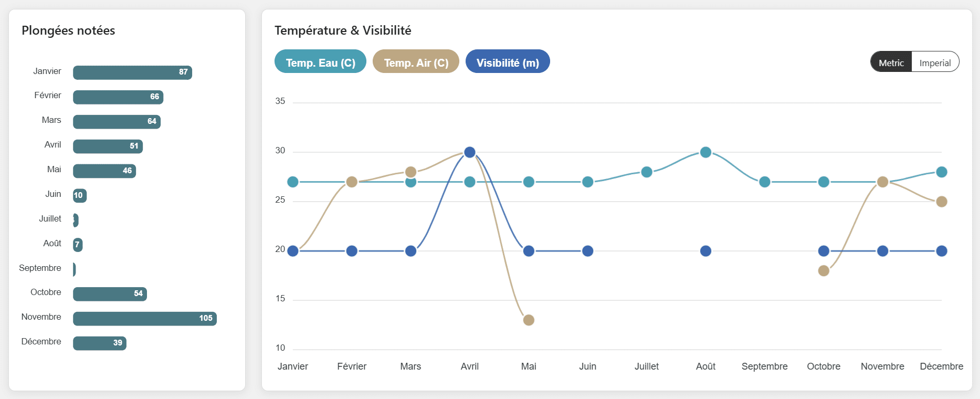This screenshot has width=980, height=399.
Task: Click the water temperature peak at Août
Action: (705, 152)
